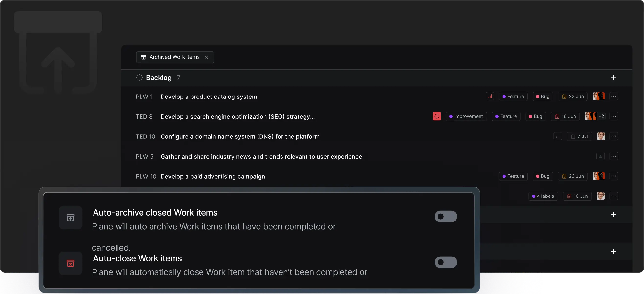Viewport: 644px width, 294px height.
Task: Toggle Auto-archive closed Work items switch
Action: (445, 216)
